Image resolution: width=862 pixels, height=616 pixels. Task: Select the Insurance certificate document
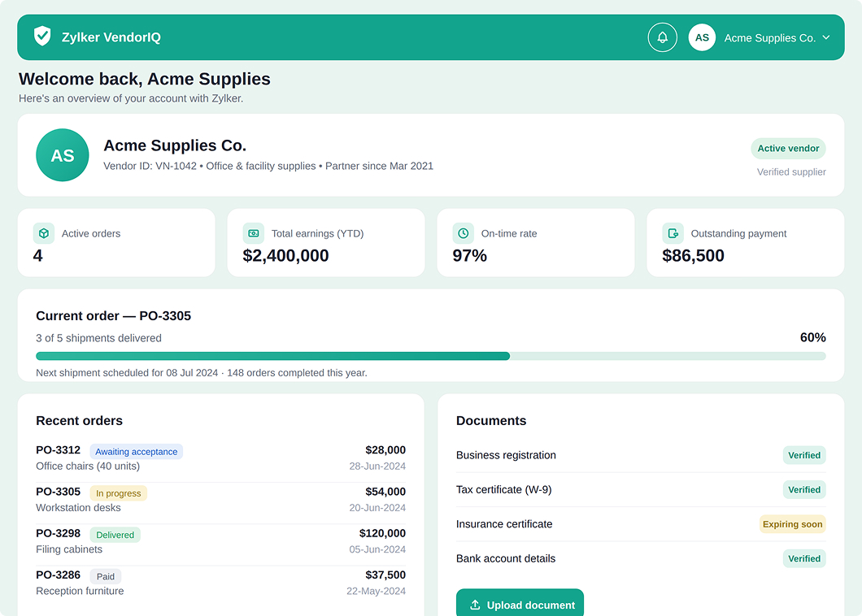pos(641,524)
